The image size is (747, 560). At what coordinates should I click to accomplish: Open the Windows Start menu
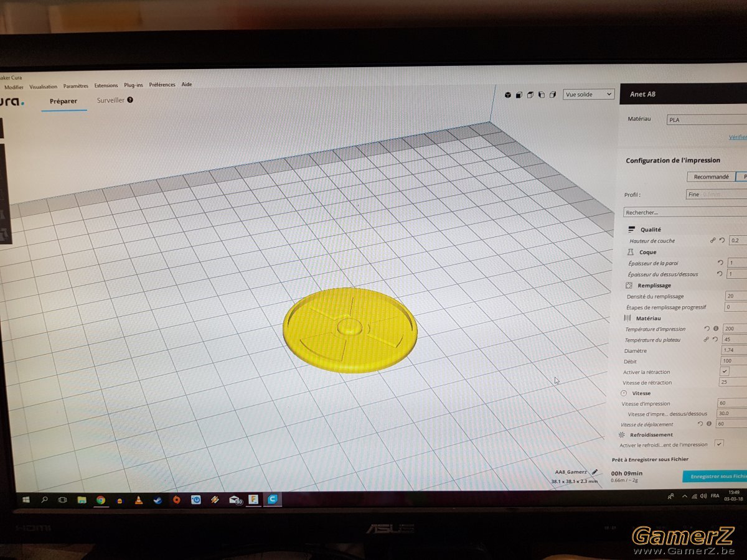[x=26, y=499]
